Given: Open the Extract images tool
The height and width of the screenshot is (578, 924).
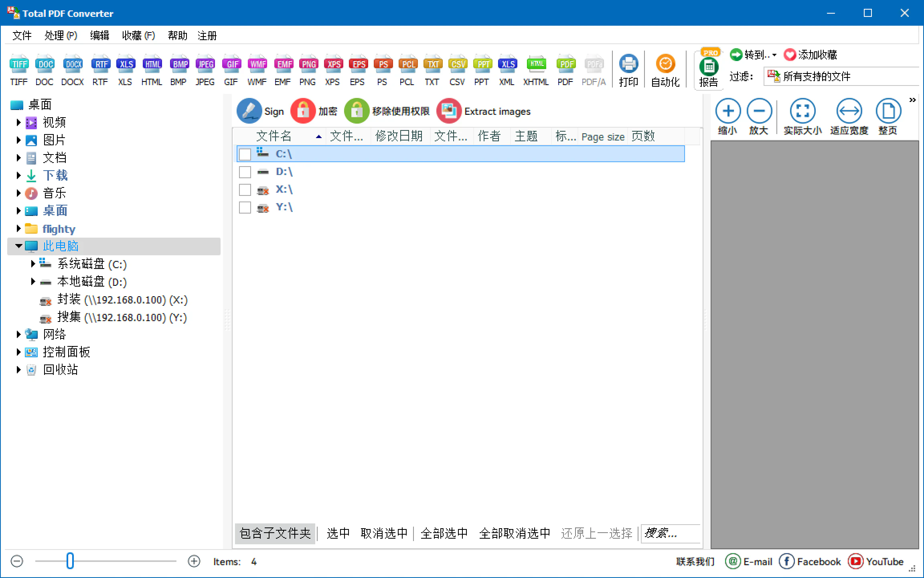Looking at the screenshot, I should [x=448, y=111].
